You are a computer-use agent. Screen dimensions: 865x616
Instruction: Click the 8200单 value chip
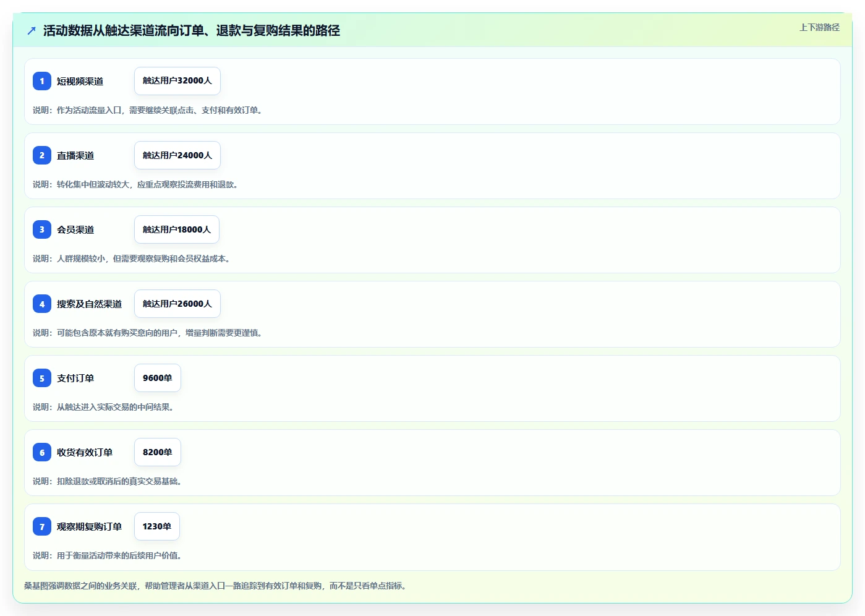(158, 452)
